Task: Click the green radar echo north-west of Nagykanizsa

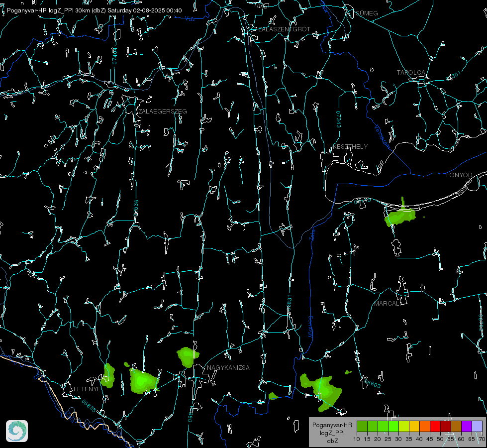Action: click(x=188, y=357)
